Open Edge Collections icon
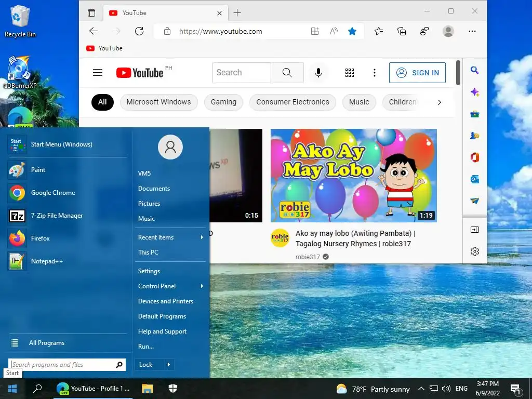Screen dimensions: 532x399 point(402,31)
